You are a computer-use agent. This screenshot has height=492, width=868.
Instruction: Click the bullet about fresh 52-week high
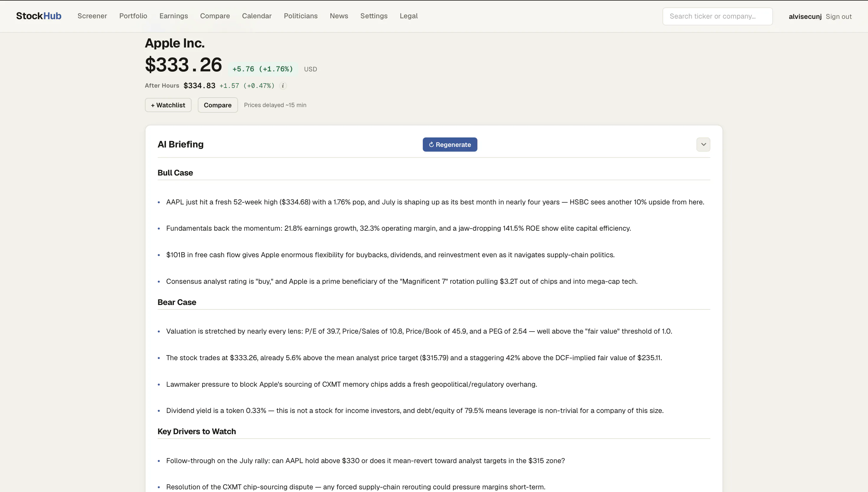[x=435, y=202]
